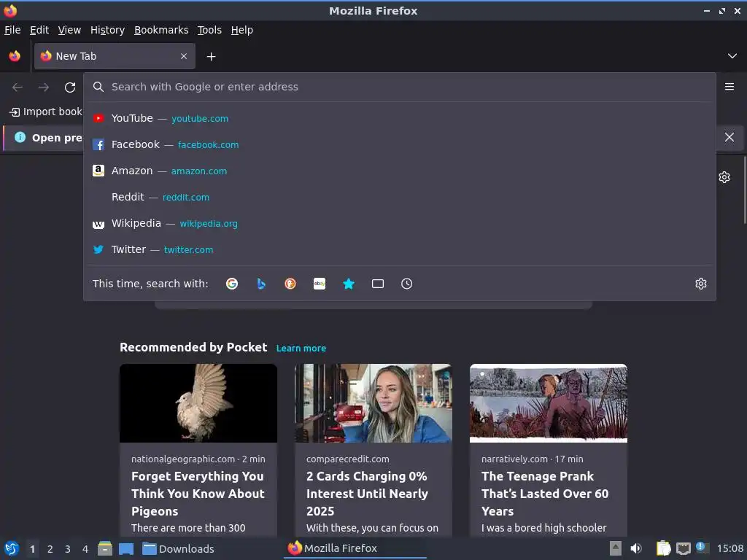Switch to workspace 2 in taskbar
747x560 pixels.
coord(50,549)
